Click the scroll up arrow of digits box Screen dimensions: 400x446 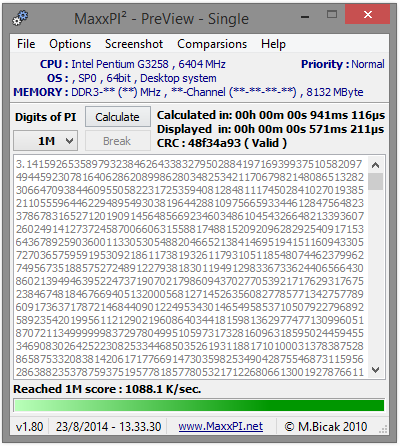click(x=376, y=165)
